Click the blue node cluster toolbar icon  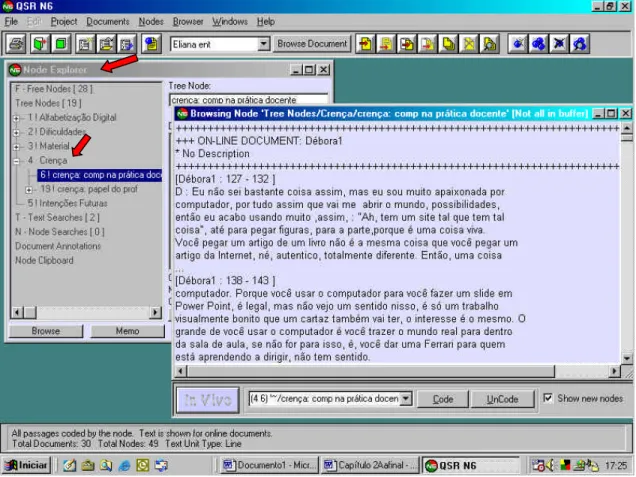click(539, 43)
